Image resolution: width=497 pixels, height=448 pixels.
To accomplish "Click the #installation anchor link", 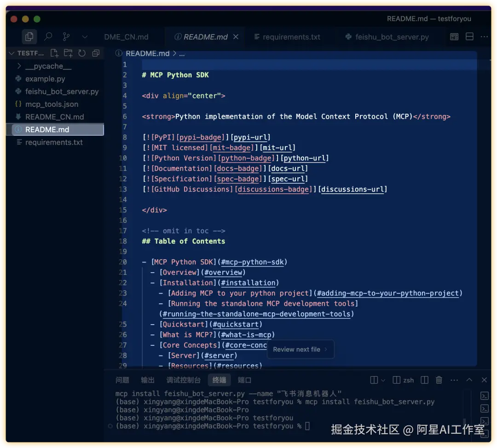I will click(x=248, y=283).
